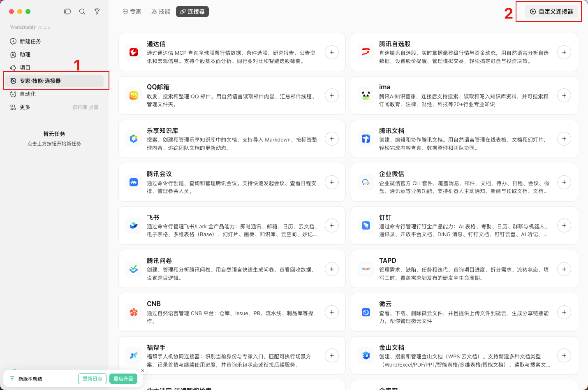This screenshot has height=390, width=588.
Task: Click the 自定义连接器 button
Action: coord(551,12)
